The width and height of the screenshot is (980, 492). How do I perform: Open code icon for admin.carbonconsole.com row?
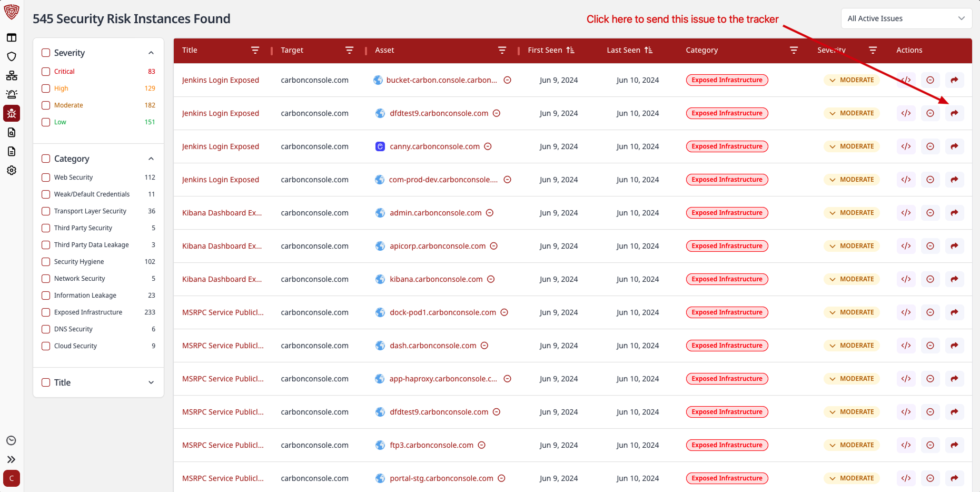tap(906, 213)
